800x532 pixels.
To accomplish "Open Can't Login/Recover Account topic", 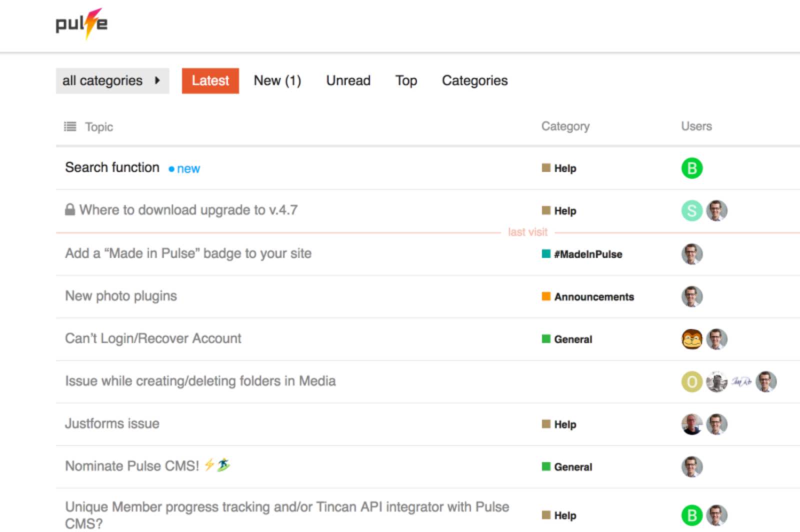I will pyautogui.click(x=153, y=338).
